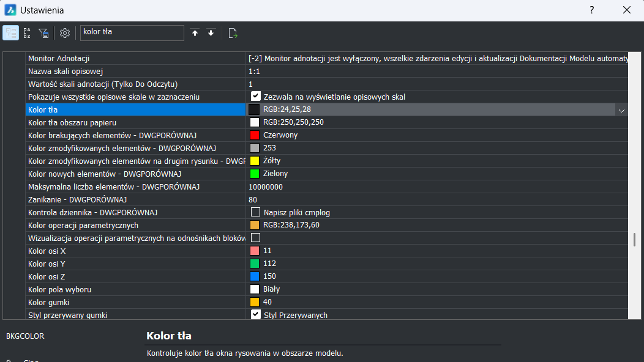Viewport: 644px width, 362px height.
Task: Open the help question mark button
Action: tap(592, 10)
